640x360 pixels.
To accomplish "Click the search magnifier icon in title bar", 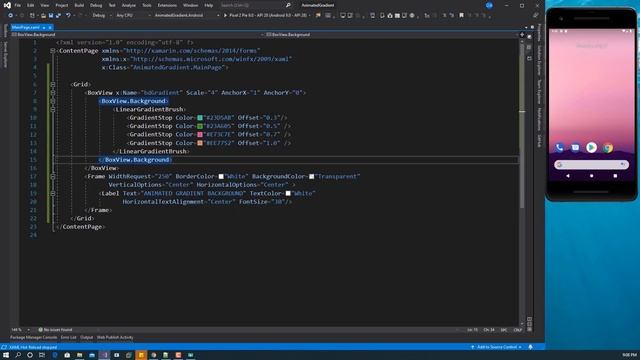I will pyautogui.click(x=288, y=5).
